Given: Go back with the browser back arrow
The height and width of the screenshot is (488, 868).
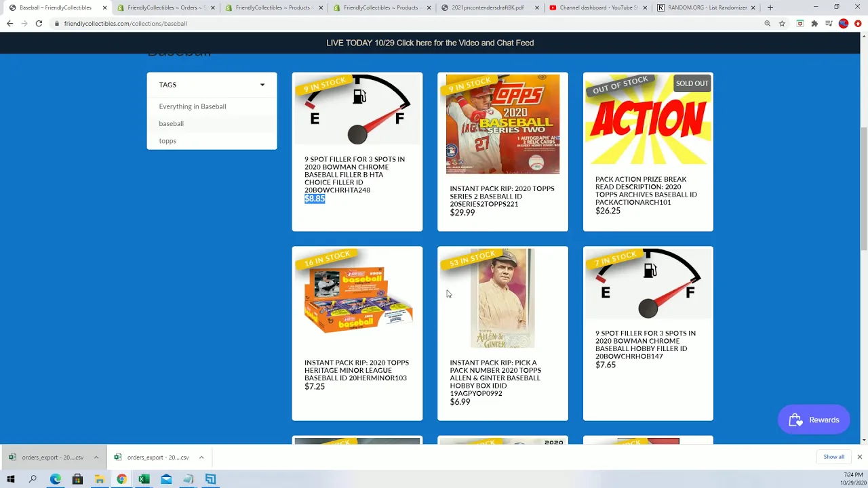Looking at the screenshot, I should [9, 23].
